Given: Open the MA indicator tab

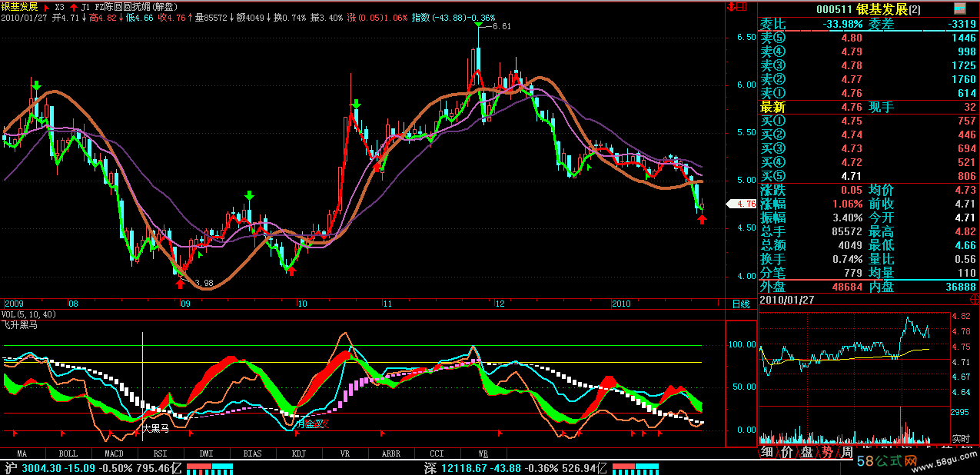Looking at the screenshot, I should (22, 453).
